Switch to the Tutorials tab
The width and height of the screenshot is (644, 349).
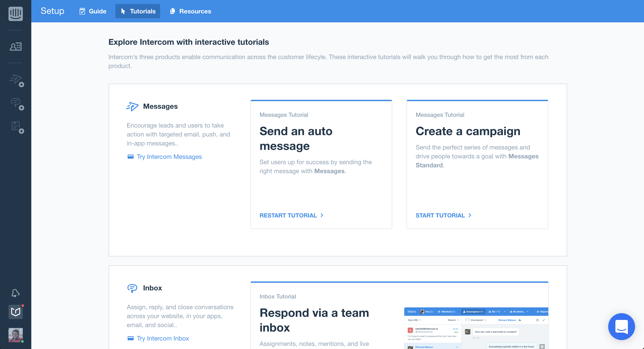point(138,11)
